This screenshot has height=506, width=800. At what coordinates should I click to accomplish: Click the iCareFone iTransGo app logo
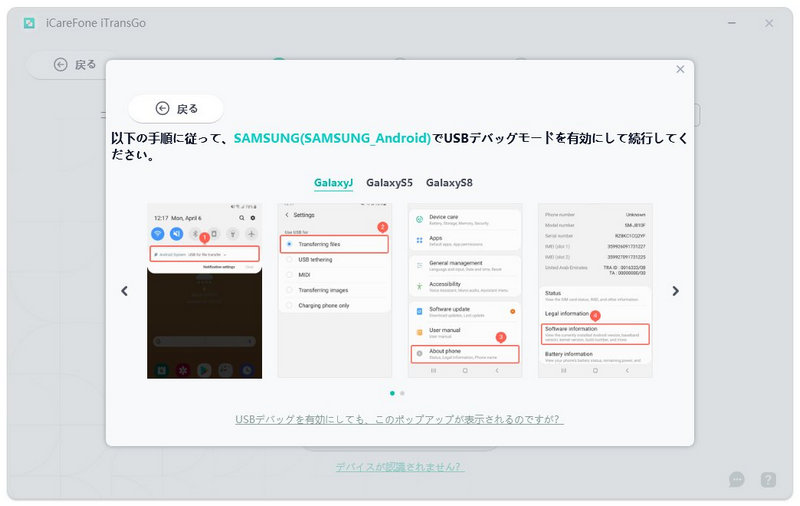tap(30, 23)
